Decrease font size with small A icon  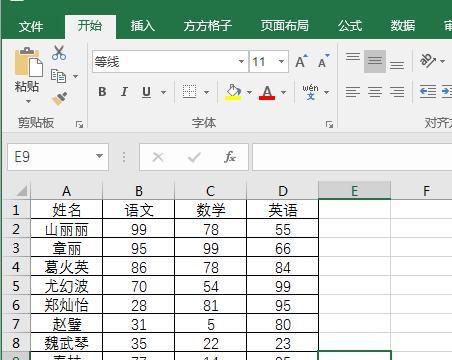point(323,61)
